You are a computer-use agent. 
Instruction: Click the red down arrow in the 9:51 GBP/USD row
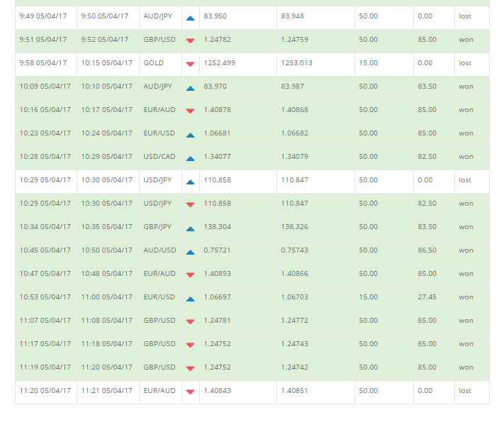tap(190, 41)
